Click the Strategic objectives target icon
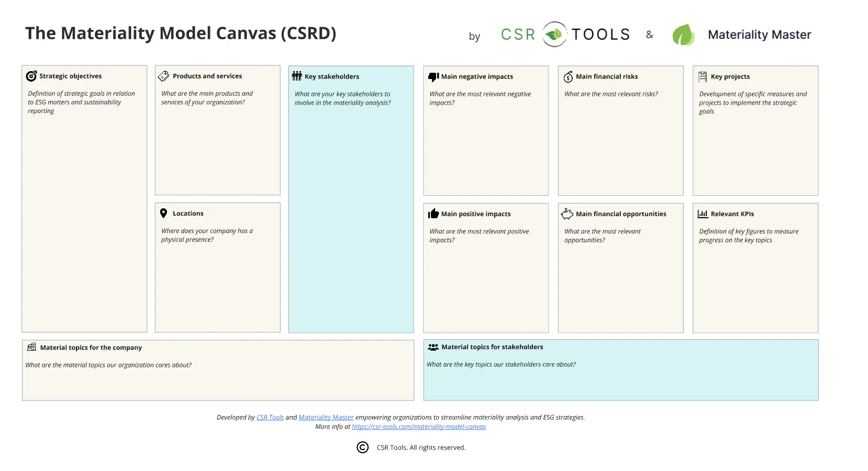868x471 pixels. pyautogui.click(x=31, y=76)
